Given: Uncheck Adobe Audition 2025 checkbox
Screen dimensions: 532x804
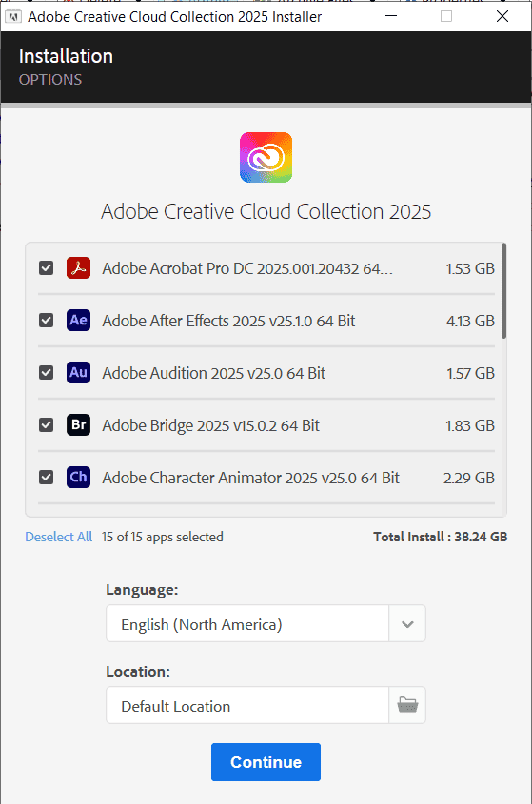Looking at the screenshot, I should [x=47, y=373].
